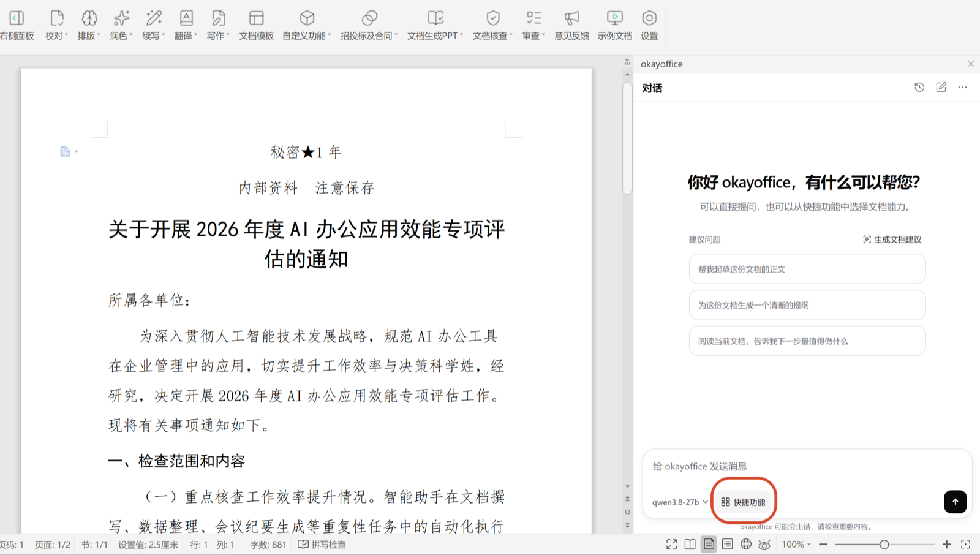
Task: Open more options in 对话 panel
Action: 963,88
